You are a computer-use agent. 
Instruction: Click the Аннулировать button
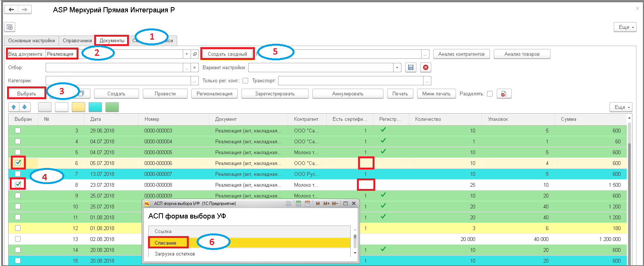(x=348, y=94)
